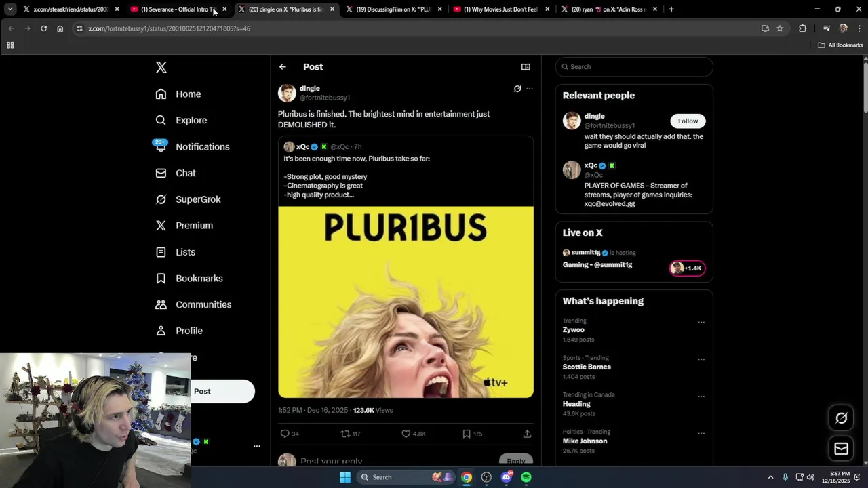Click the share icon under the post
This screenshot has width=868, height=488.
527,434
